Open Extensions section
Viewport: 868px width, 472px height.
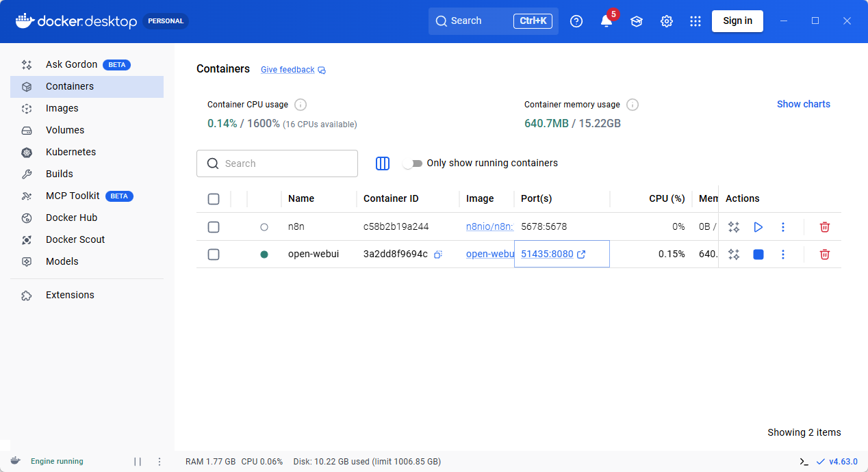[x=87, y=296]
